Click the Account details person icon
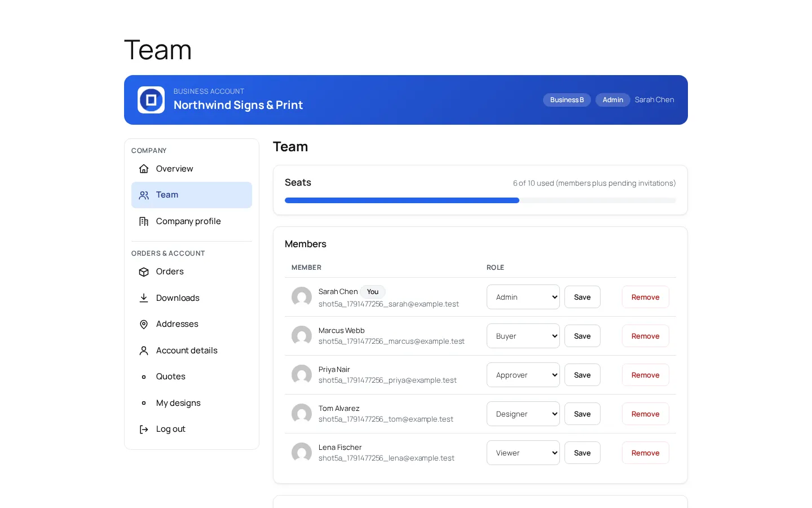 pyautogui.click(x=144, y=351)
